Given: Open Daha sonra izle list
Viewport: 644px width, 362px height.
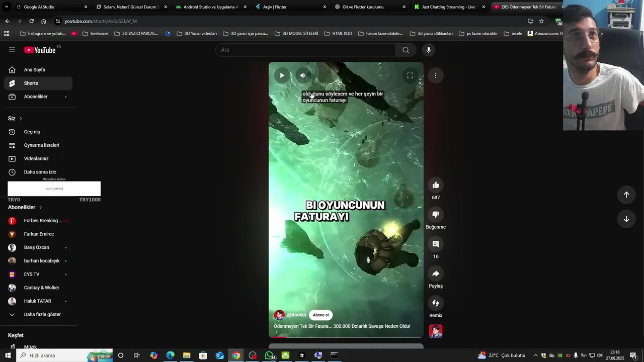Looking at the screenshot, I should 38,172.
